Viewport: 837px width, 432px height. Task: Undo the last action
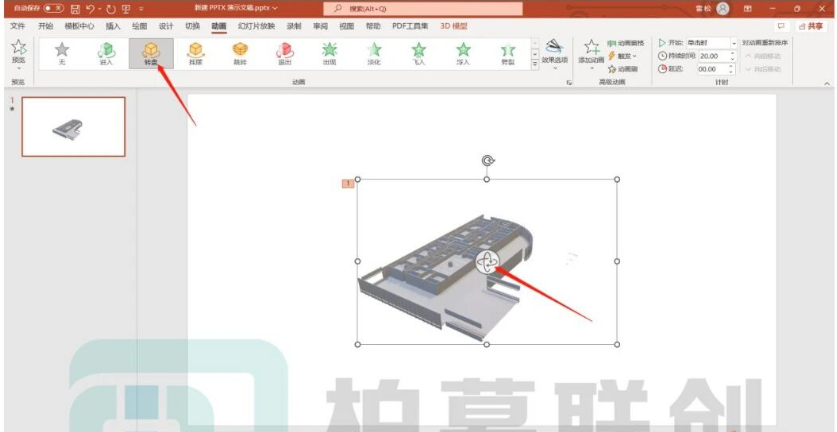(91, 9)
